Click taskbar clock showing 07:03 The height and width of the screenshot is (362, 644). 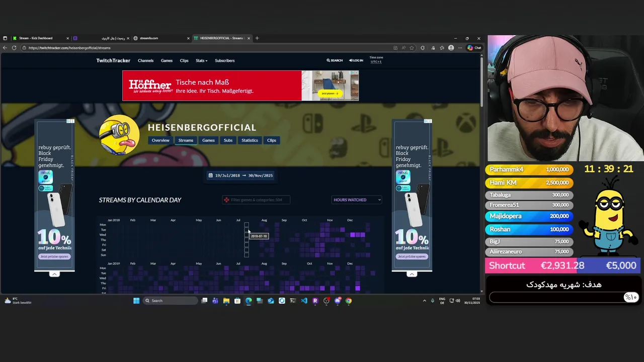[x=472, y=301]
